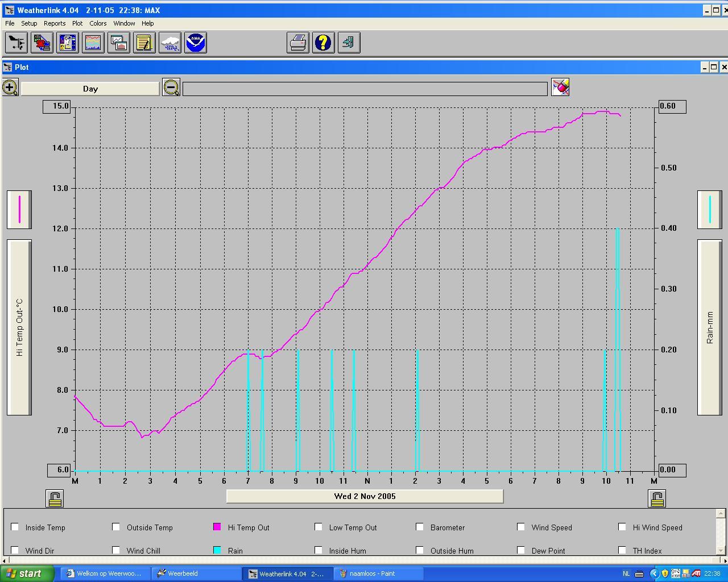
Task: Click the rain cloud toolbar icon
Action: tap(170, 43)
